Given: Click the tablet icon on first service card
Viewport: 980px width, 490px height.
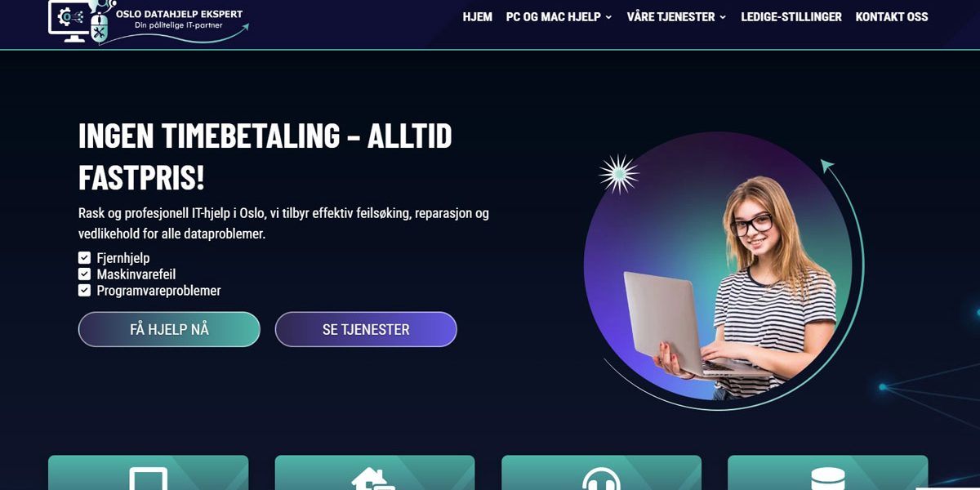Looking at the screenshot, I should click(x=149, y=479).
